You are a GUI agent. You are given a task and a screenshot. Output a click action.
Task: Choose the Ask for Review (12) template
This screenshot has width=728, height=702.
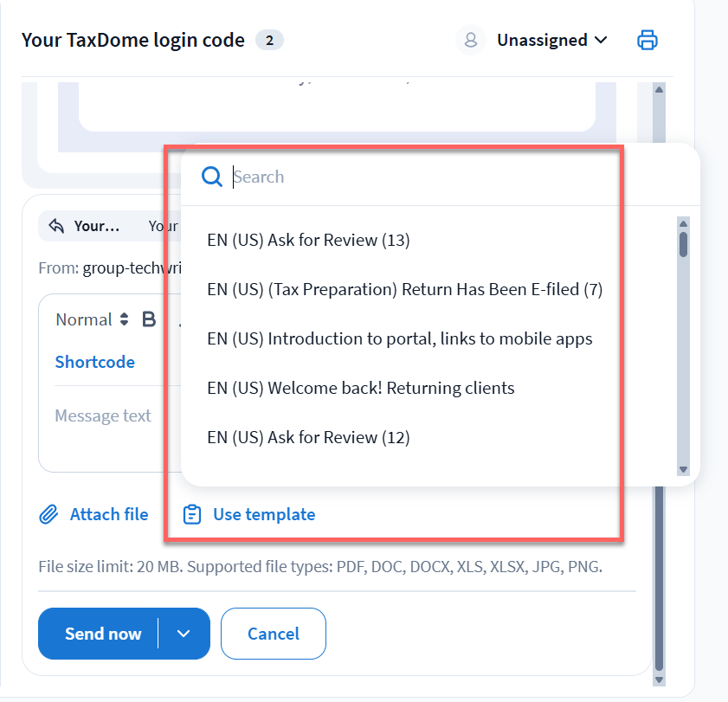point(308,437)
